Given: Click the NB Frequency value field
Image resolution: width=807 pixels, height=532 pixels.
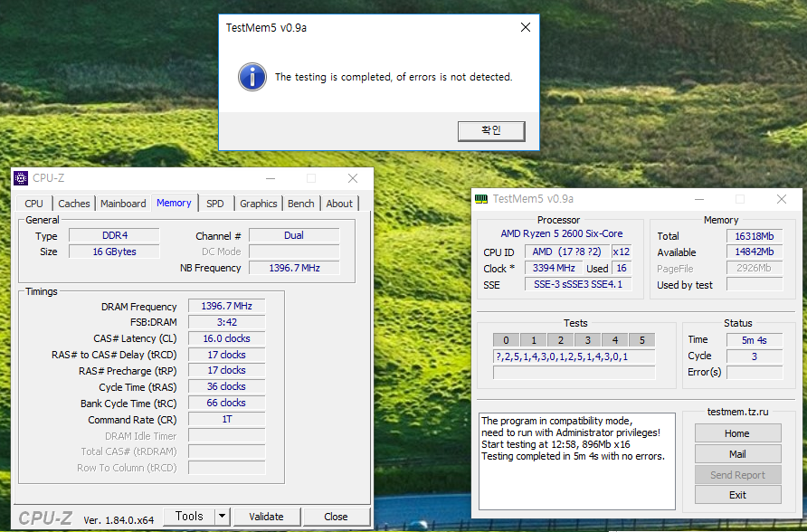Looking at the screenshot, I should click(294, 268).
